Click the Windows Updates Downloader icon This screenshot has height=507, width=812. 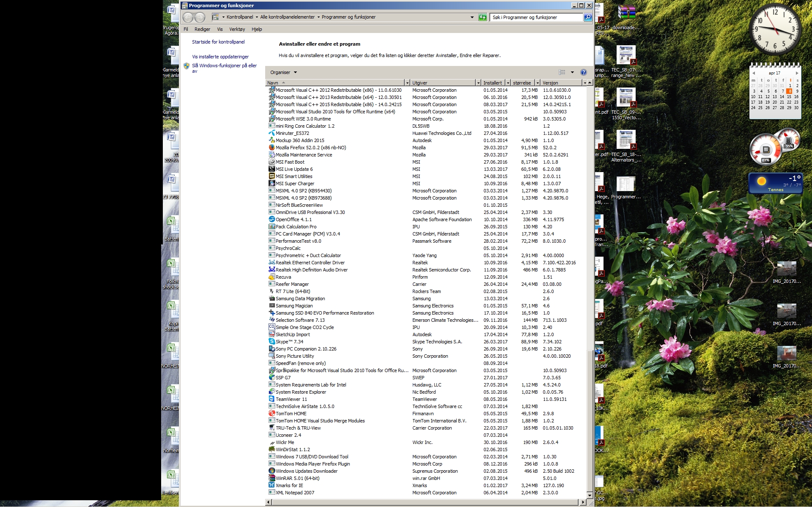coord(272,471)
